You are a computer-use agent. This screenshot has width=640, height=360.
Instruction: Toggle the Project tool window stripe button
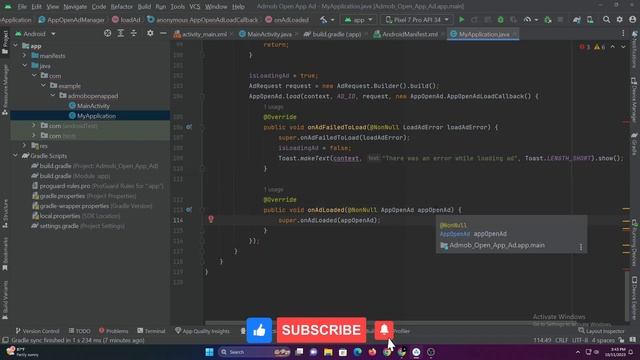[x=5, y=42]
